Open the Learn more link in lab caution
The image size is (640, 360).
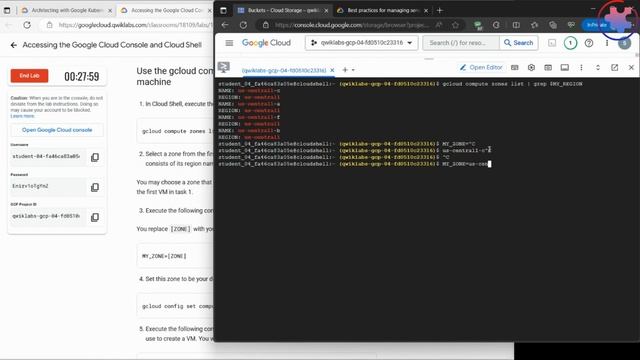tap(22, 116)
